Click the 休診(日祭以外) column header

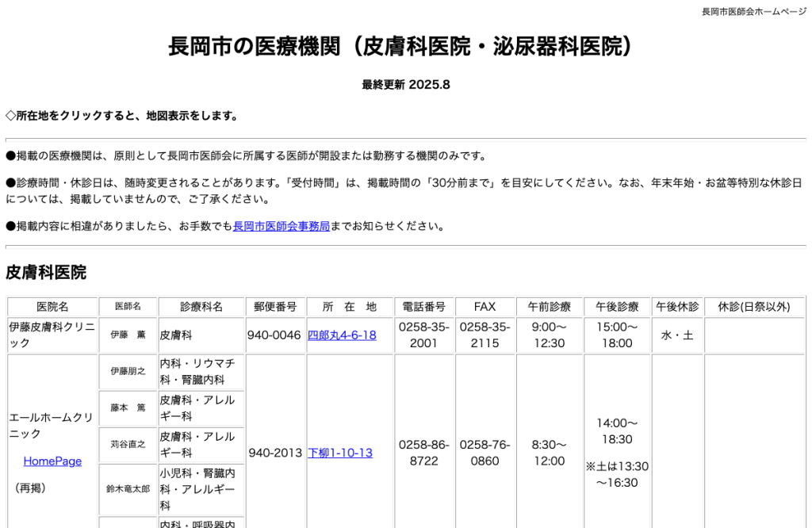754,307
